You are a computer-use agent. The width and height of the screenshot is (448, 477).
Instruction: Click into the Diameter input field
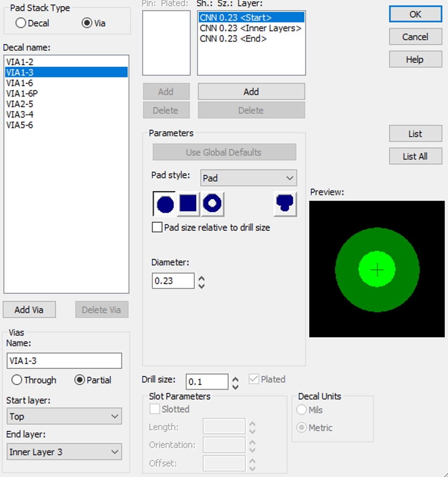point(173,281)
